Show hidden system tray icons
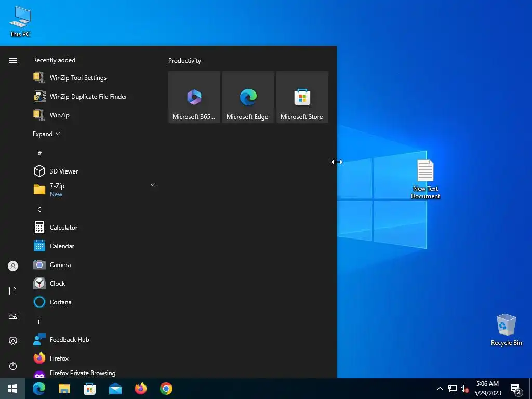 (x=440, y=389)
